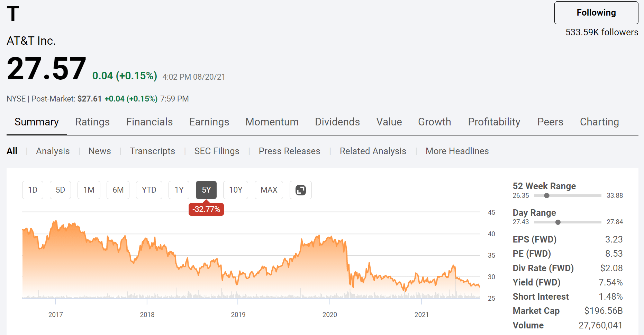
Task: View the Momentum tab
Action: click(272, 122)
